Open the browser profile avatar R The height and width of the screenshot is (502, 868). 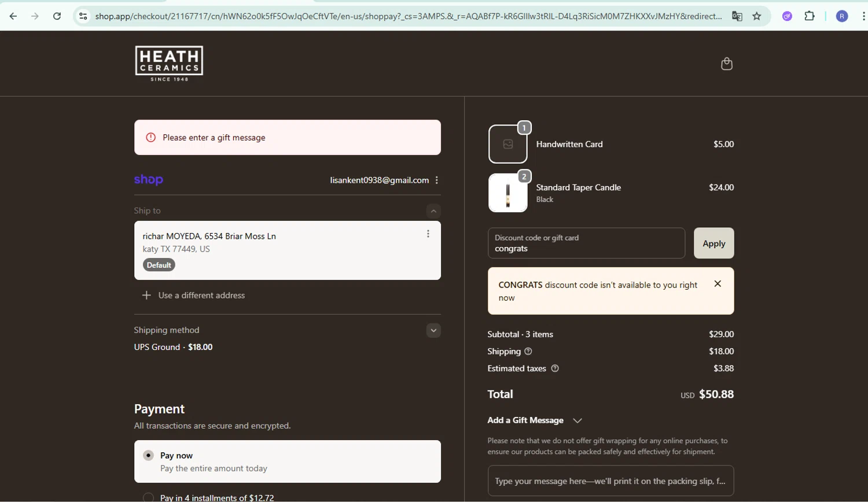coord(842,16)
